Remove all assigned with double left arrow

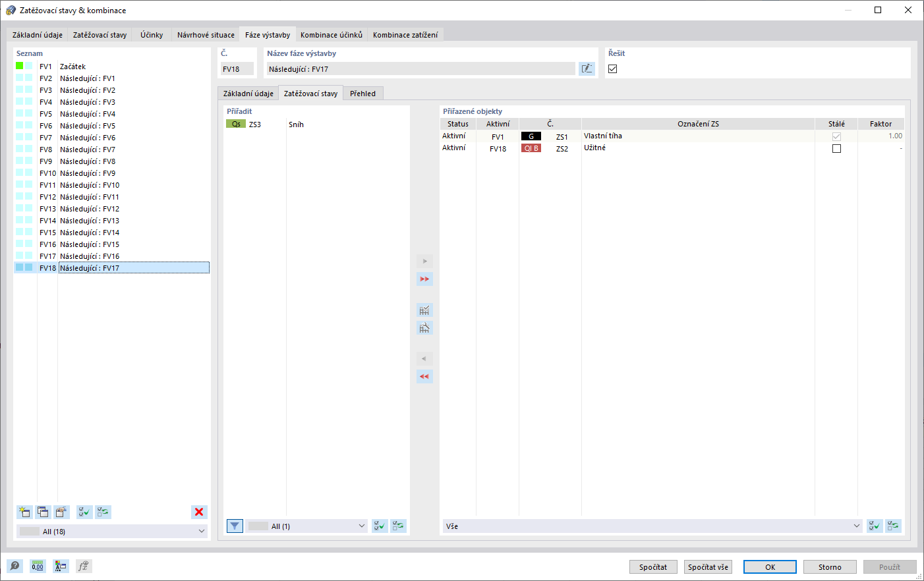[x=424, y=376]
